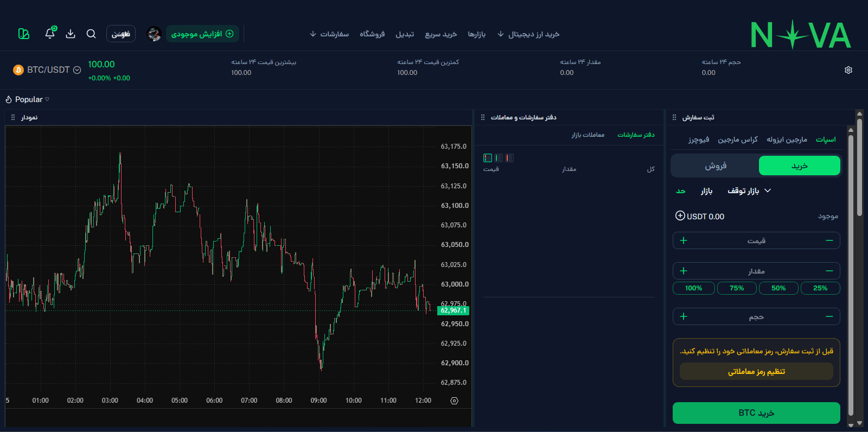Open the search magnifier icon
The width and height of the screenshot is (868, 432).
[x=91, y=34]
